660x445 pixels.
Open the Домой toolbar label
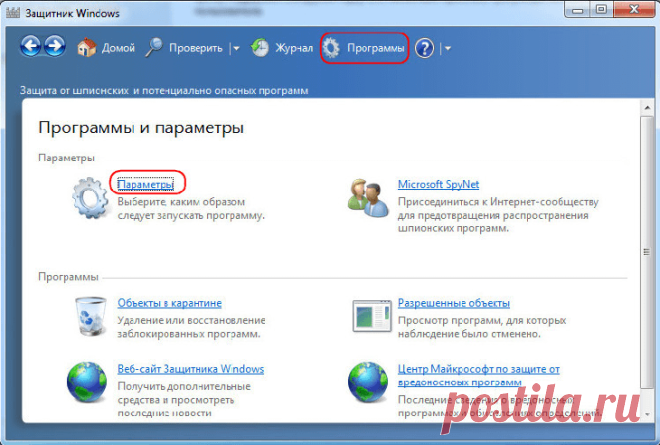(118, 48)
